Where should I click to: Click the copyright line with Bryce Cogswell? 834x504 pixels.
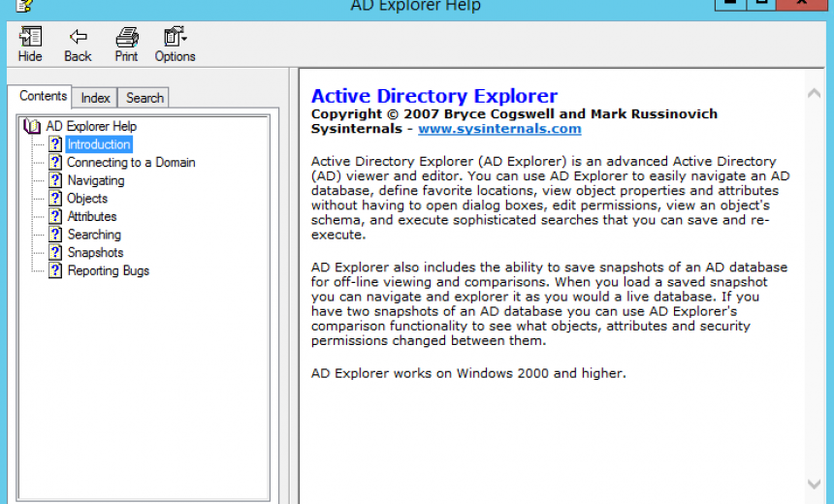pyautogui.click(x=514, y=113)
